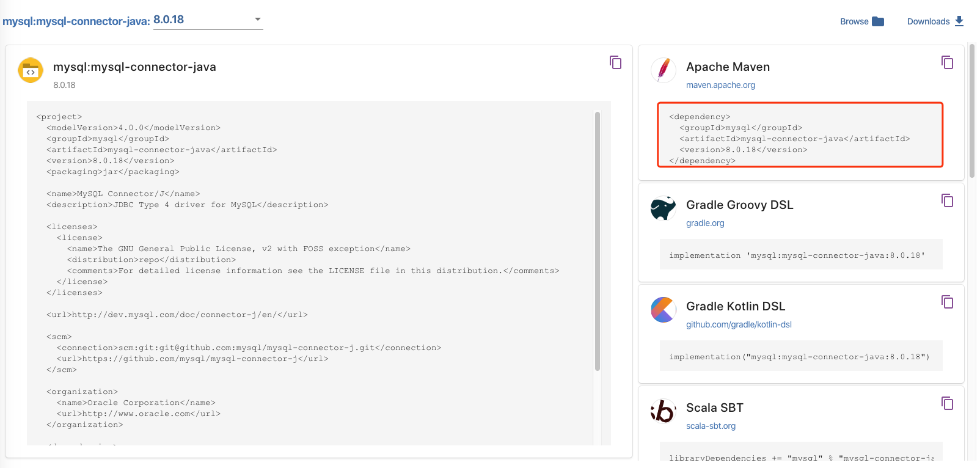980x468 pixels.
Task: Click the POM code scrollbar
Action: [x=598, y=241]
